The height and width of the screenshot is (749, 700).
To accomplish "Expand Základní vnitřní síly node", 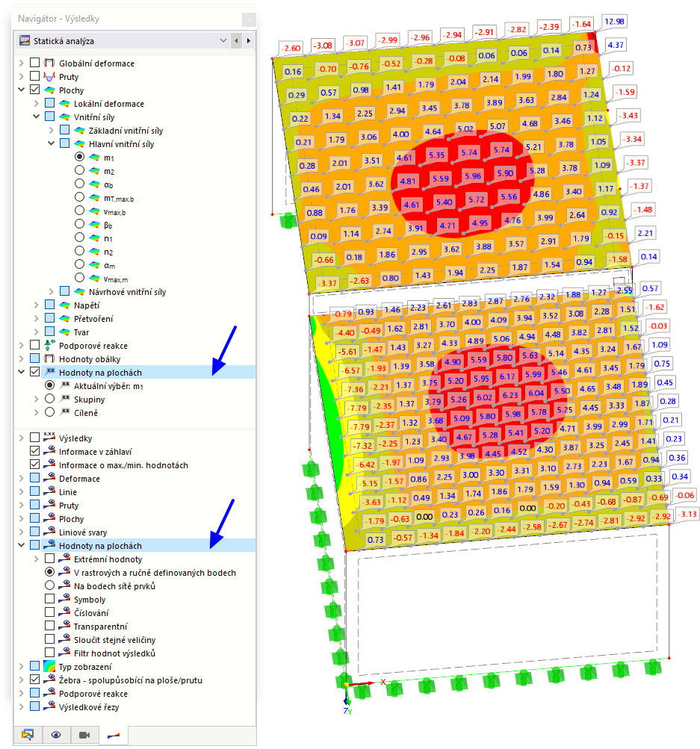I will click(x=51, y=130).
